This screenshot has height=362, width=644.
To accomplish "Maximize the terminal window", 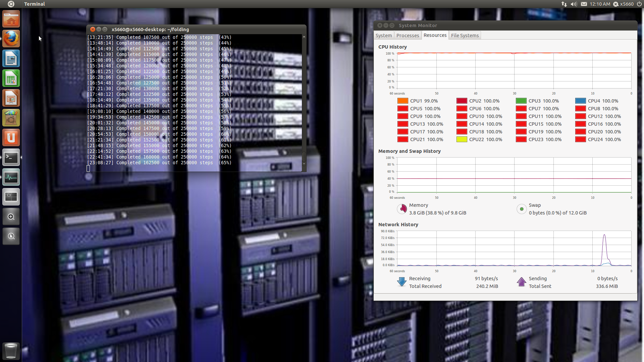I will [105, 29].
